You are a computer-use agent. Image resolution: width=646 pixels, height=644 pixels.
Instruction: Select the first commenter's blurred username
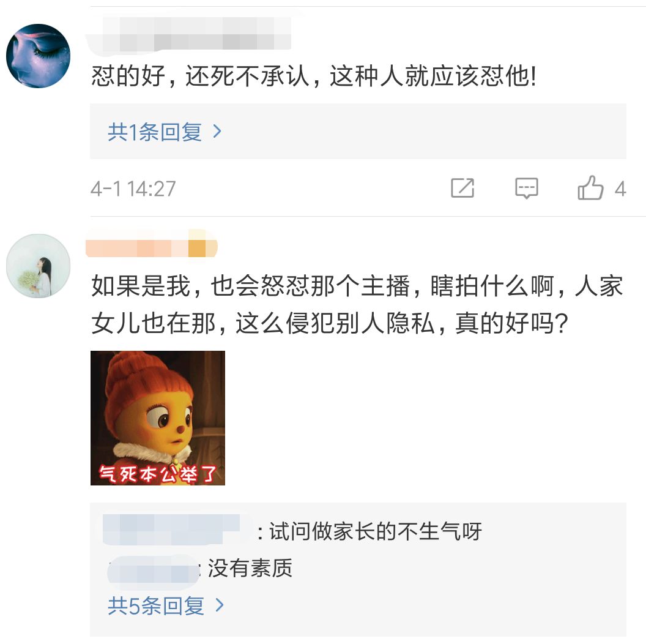190,35
